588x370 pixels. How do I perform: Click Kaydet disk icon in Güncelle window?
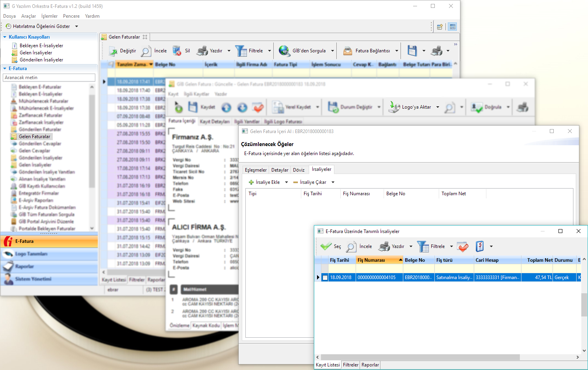[193, 107]
